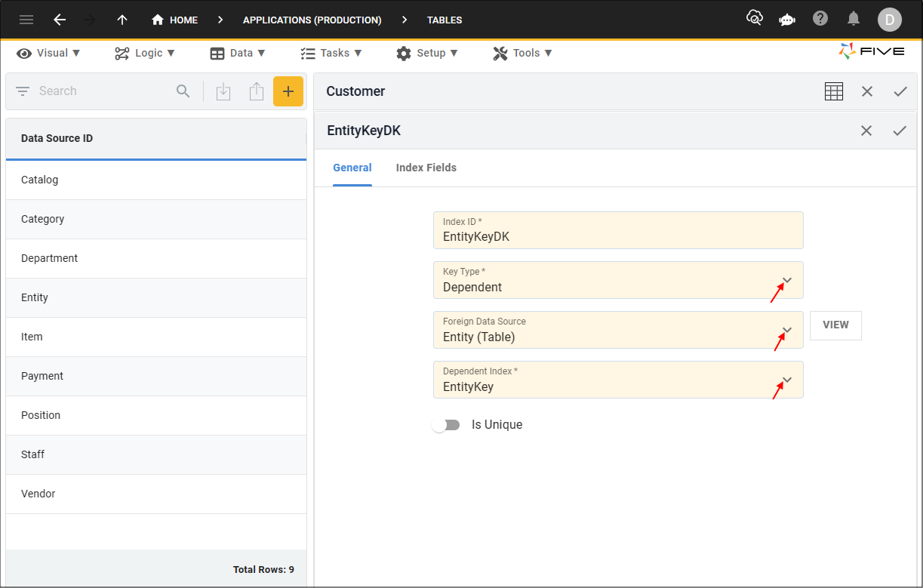The height and width of the screenshot is (588, 923).
Task: Switch to the General tab
Action: point(352,168)
